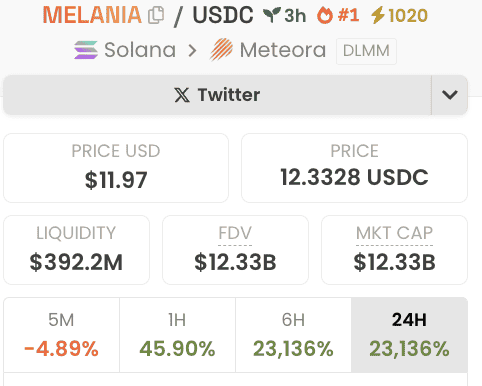Screen dimensions: 482x386
Task: Select the 6H timeframe tab
Action: (293, 335)
